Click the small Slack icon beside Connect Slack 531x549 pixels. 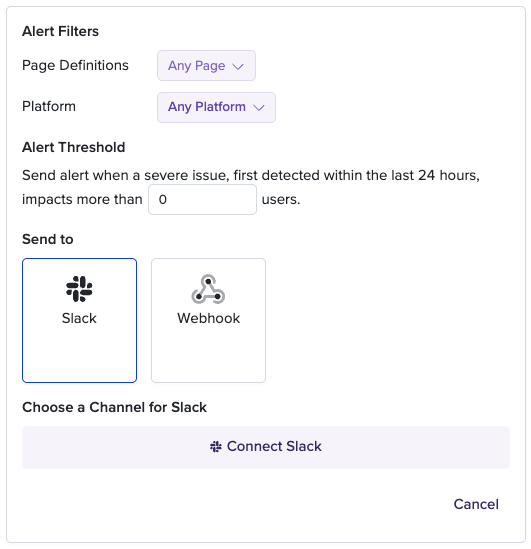[216, 447]
